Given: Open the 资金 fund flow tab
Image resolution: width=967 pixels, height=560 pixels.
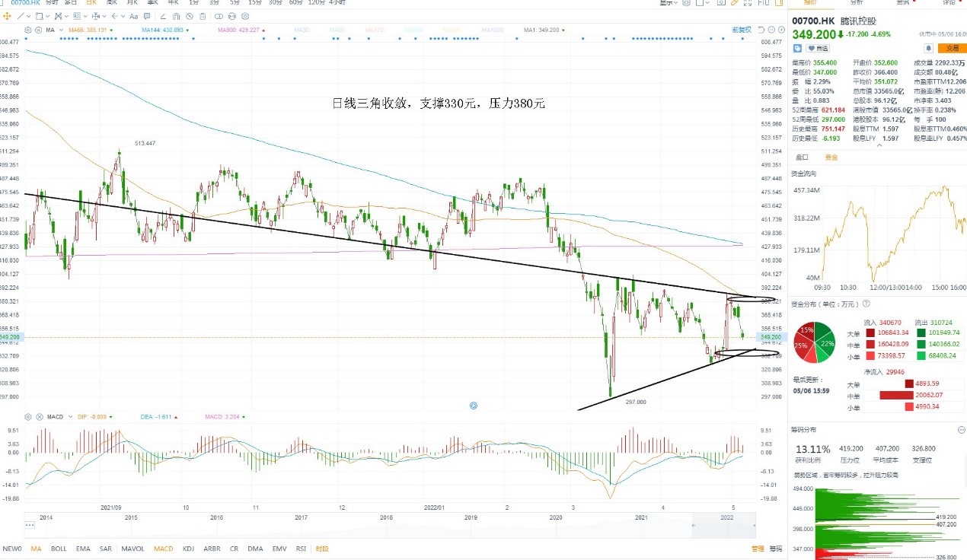Looking at the screenshot, I should click(831, 157).
